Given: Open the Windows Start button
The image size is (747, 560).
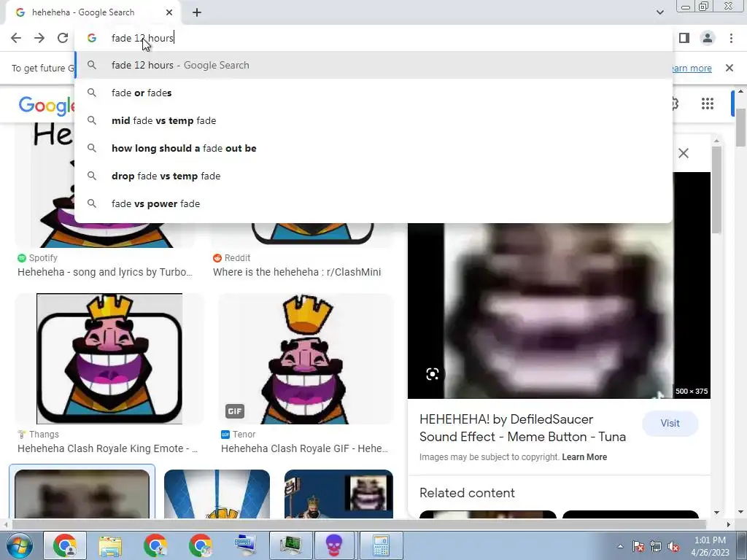Looking at the screenshot, I should [19, 545].
